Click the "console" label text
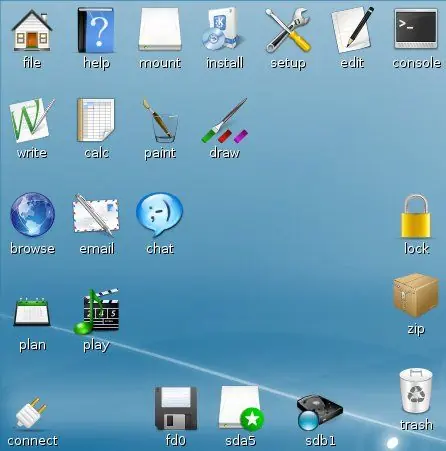Image resolution: width=446 pixels, height=451 pixels. pos(417,63)
